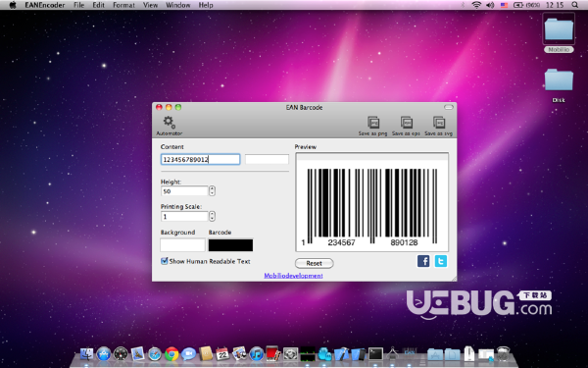588x368 pixels.
Task: Click US flag input menu
Action: [504, 5]
